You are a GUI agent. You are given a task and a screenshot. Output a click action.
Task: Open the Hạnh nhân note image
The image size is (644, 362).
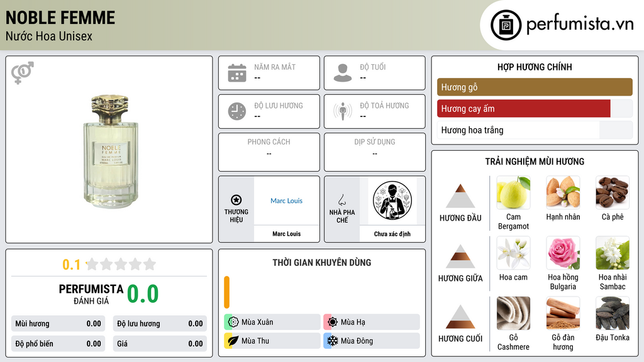click(563, 192)
